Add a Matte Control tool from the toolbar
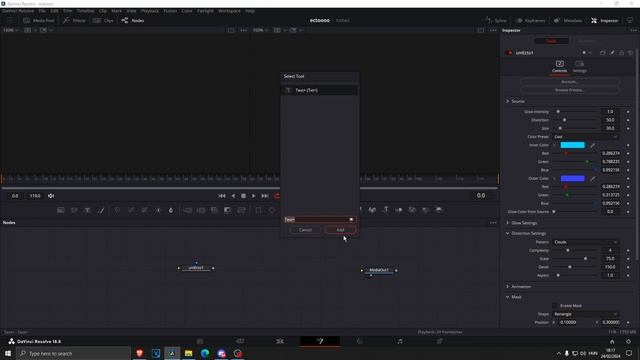640x360 pixels. [x=214, y=210]
